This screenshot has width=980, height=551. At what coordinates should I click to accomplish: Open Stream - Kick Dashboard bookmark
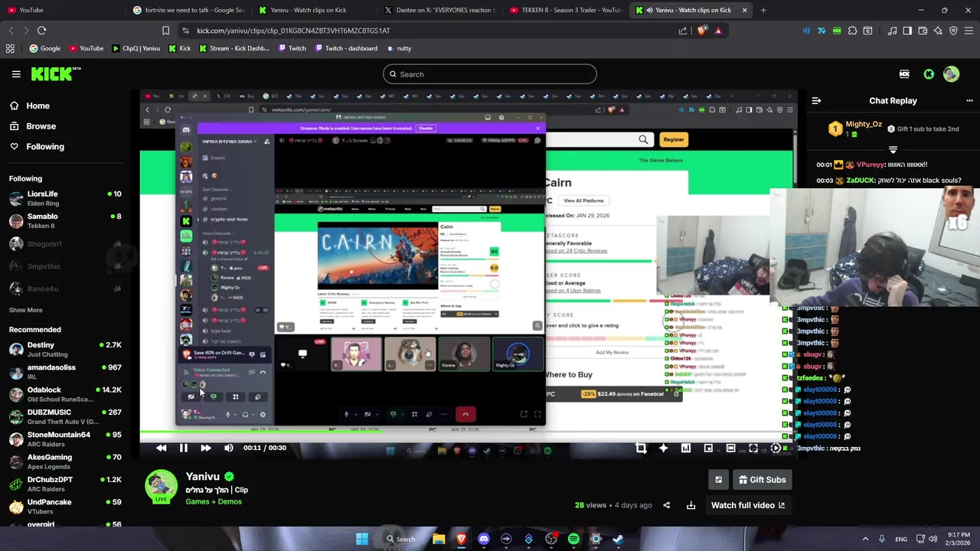234,48
